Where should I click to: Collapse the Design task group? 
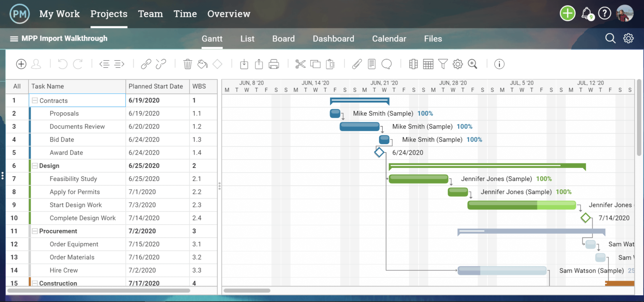coord(35,166)
